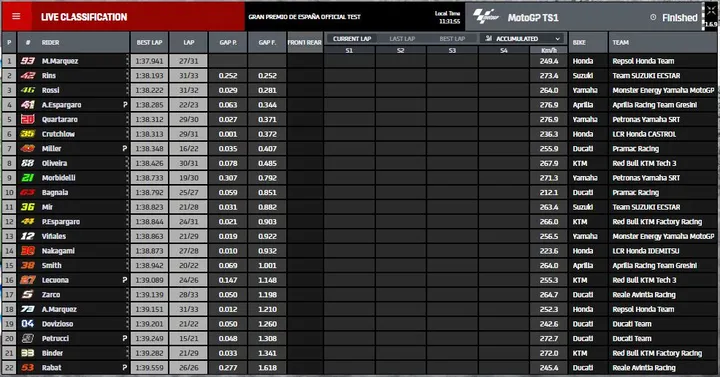Click the 33 Binder number badge
Image resolution: width=720 pixels, height=377 pixels.
tap(28, 353)
